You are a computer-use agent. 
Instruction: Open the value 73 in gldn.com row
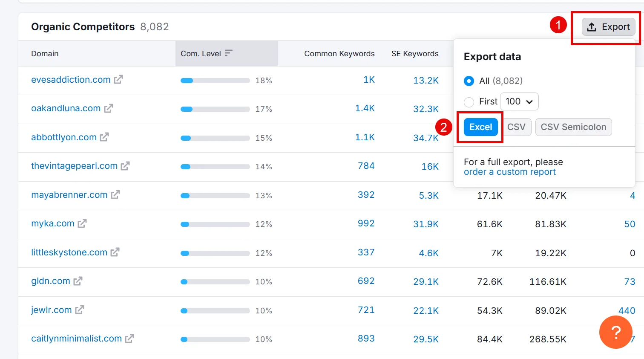pyautogui.click(x=630, y=282)
